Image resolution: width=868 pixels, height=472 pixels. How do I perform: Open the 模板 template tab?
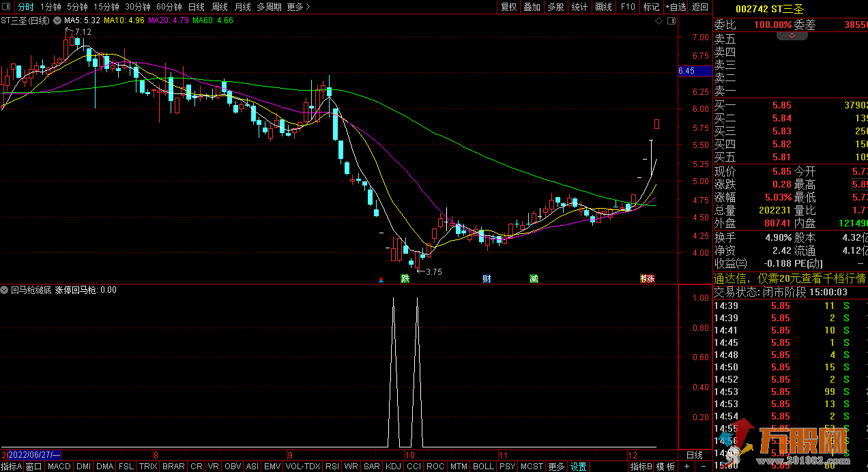(x=666, y=467)
